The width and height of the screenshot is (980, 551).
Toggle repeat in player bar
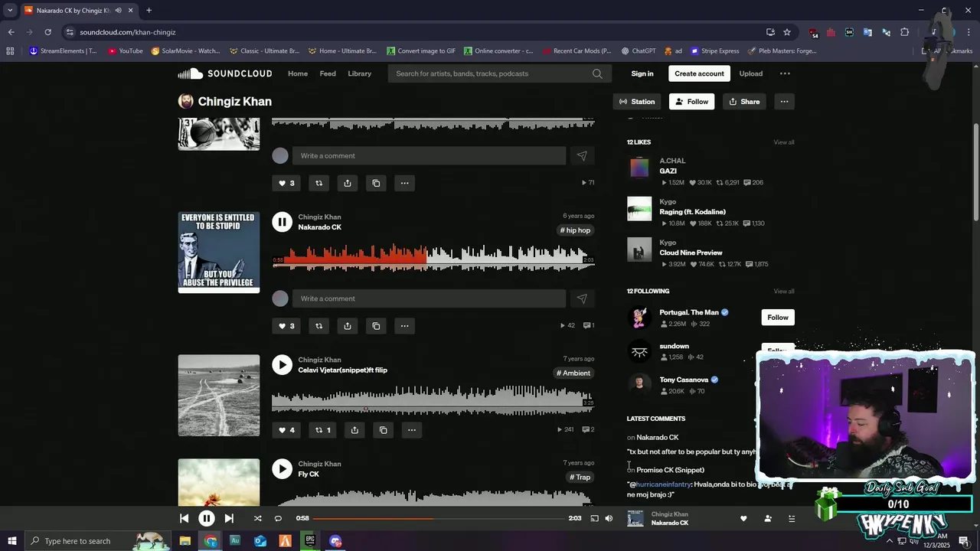[278, 518]
